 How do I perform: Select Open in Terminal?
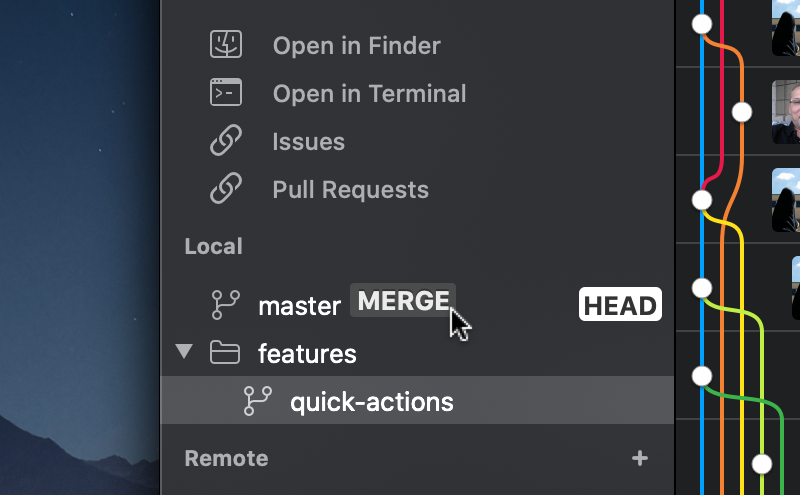369,93
